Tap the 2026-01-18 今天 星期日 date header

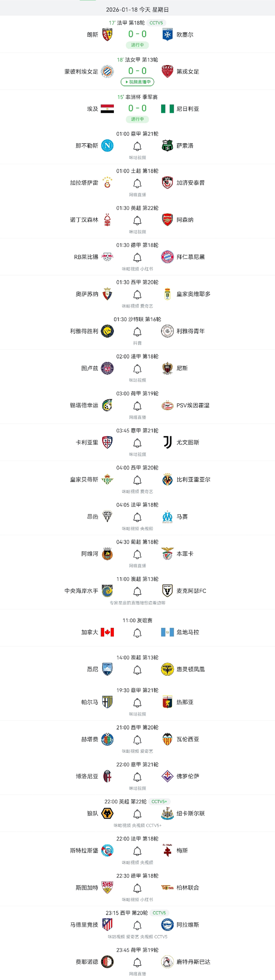[137, 9]
